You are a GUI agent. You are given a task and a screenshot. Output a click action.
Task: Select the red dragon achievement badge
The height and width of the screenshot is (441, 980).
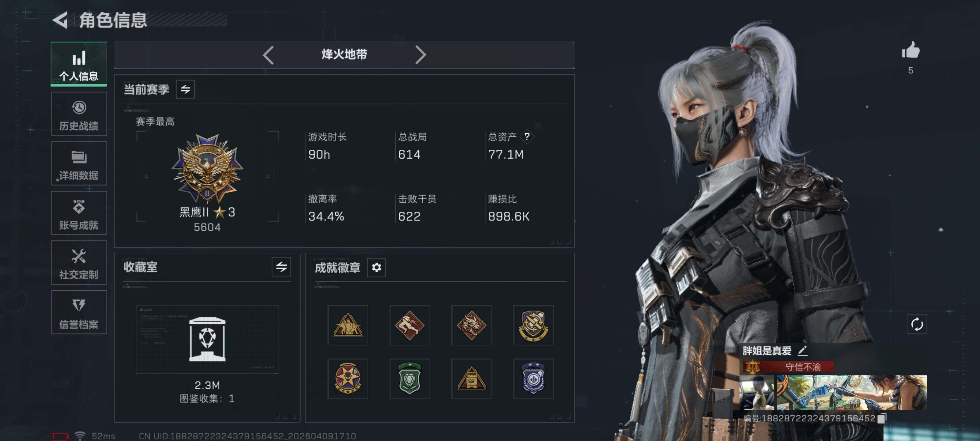471,325
